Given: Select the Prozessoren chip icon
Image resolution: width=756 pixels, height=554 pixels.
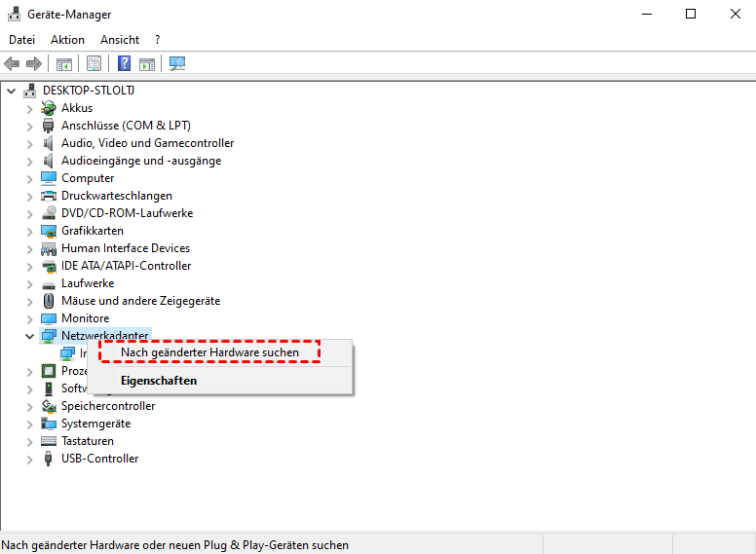Looking at the screenshot, I should coord(48,371).
